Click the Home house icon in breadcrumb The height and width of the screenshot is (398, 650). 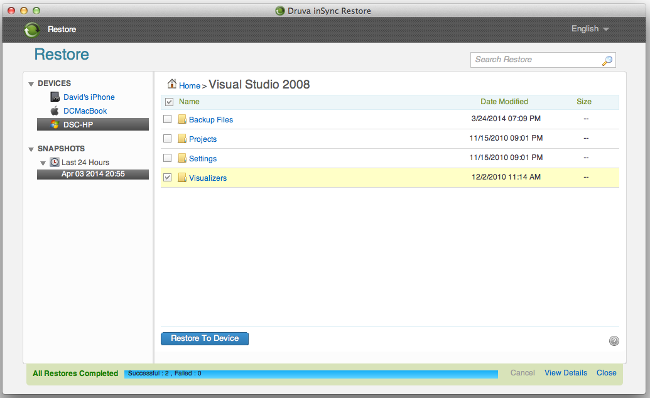pos(172,84)
